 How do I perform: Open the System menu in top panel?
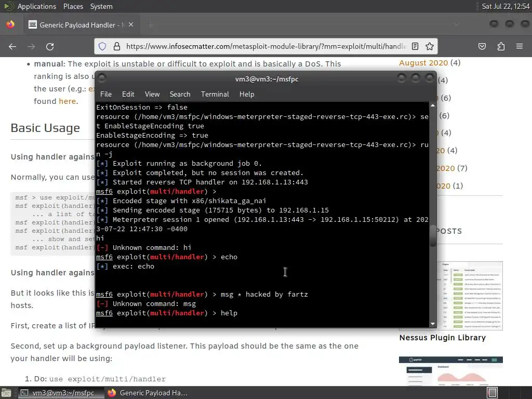click(101, 6)
